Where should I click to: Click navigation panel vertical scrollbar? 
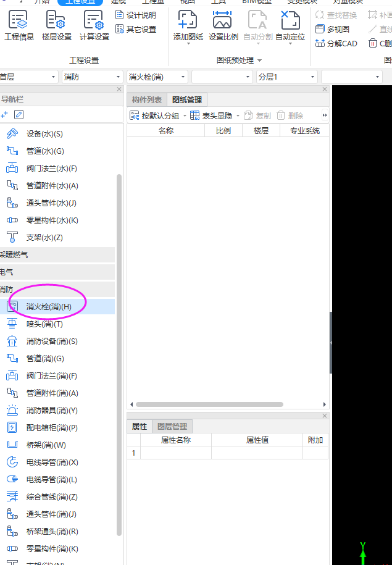(119, 355)
